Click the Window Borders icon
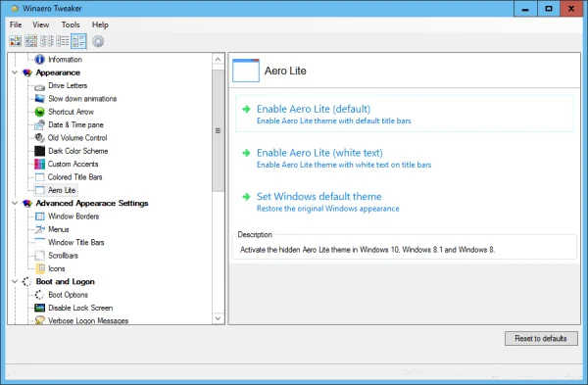The image size is (588, 385). 39,217
